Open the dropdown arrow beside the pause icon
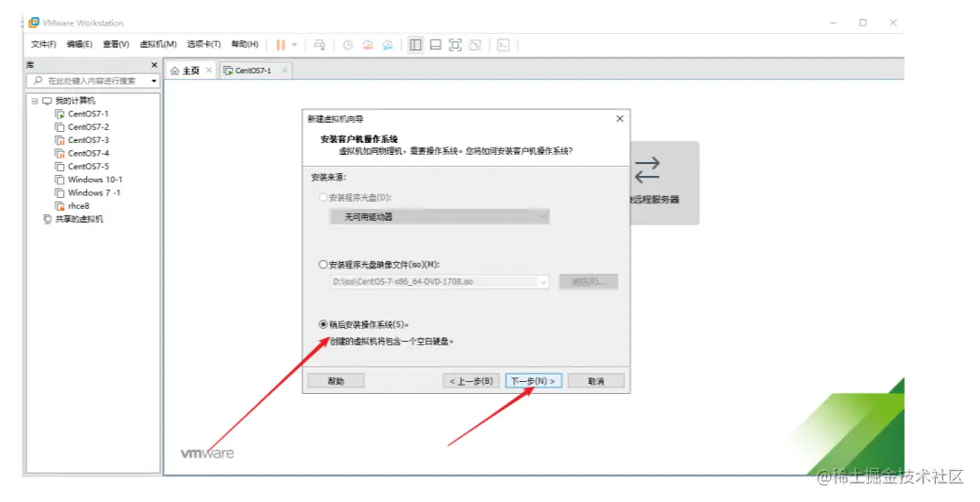Viewport: 980px width, 502px height. [x=294, y=45]
